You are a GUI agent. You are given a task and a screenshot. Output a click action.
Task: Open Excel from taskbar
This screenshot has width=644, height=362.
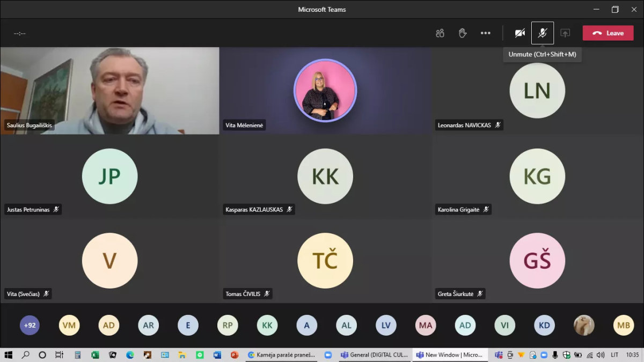point(95,355)
